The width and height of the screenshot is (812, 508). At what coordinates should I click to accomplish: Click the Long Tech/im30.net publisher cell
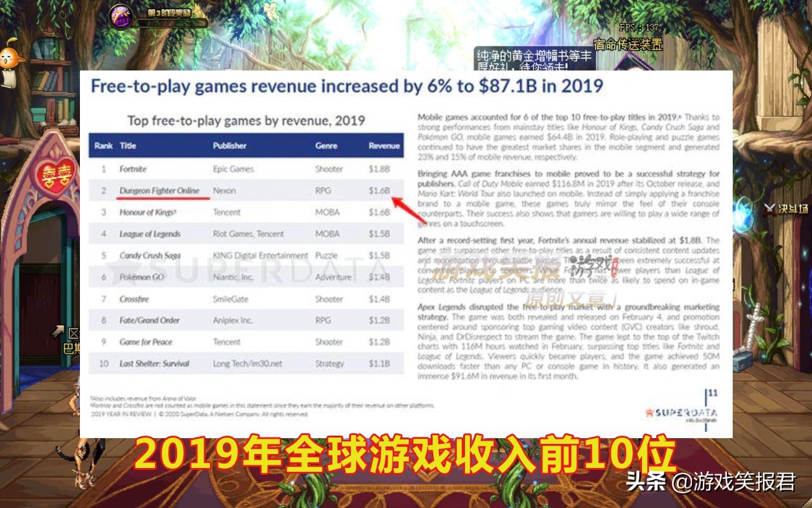click(247, 363)
